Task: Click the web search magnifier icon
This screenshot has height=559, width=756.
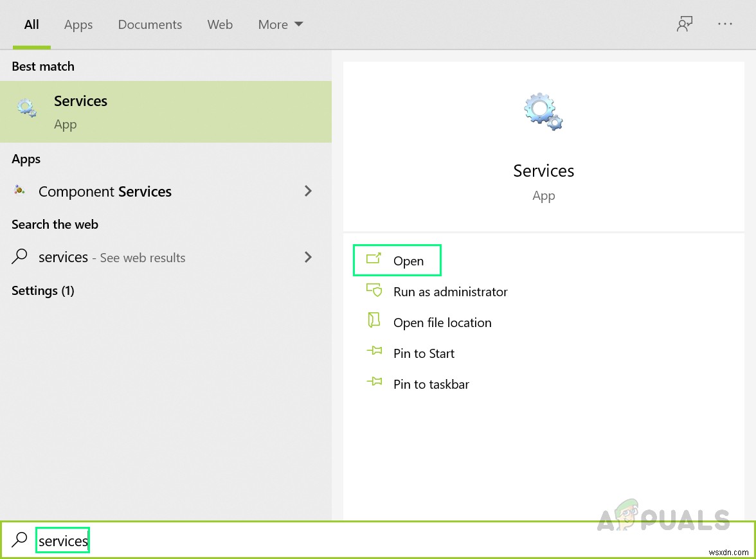Action: tap(19, 256)
